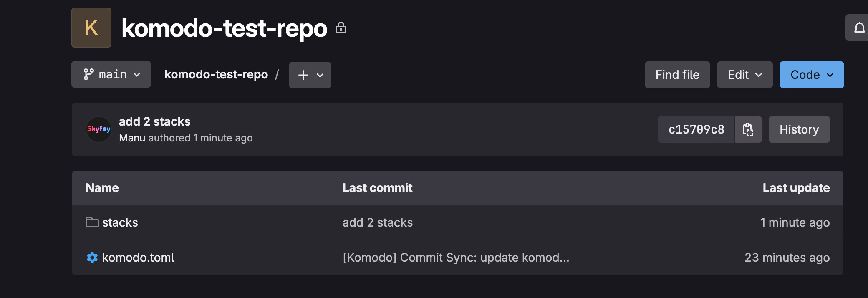The image size is (868, 298).
Task: Open the main branch dropdown
Action: (x=111, y=74)
